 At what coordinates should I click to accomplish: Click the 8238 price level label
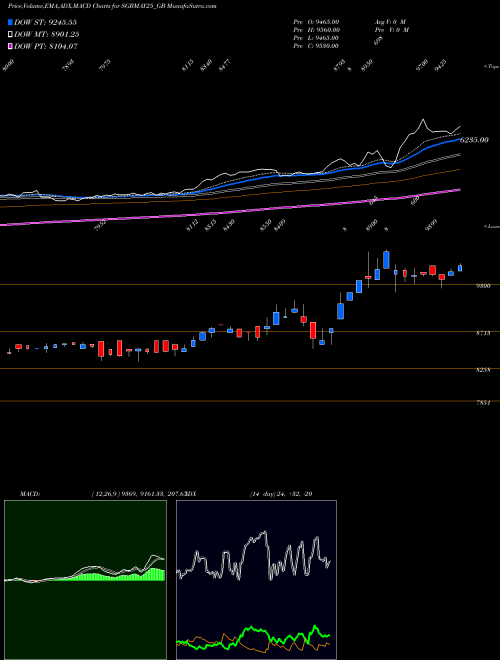click(483, 370)
